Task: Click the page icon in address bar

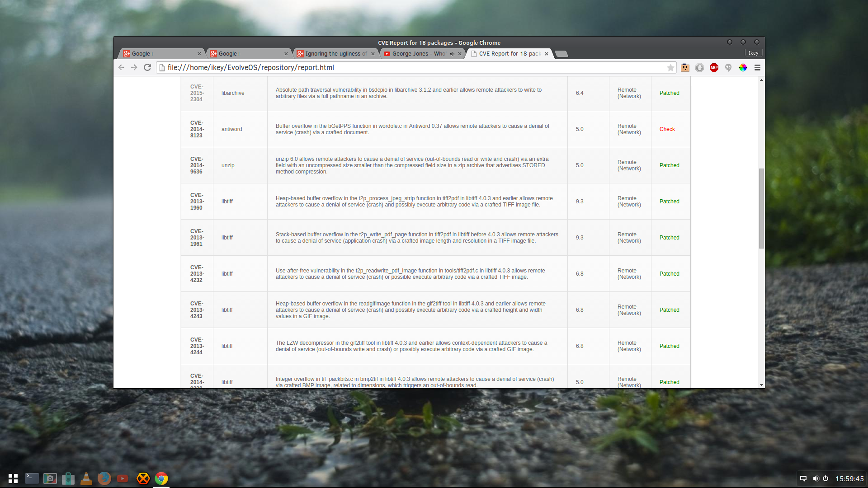Action: click(162, 68)
